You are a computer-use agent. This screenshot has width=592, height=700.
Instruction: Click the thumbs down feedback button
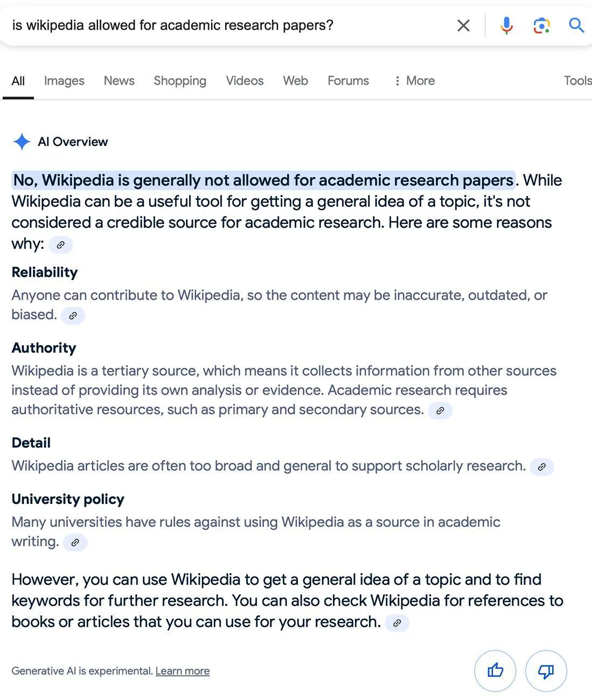(546, 670)
